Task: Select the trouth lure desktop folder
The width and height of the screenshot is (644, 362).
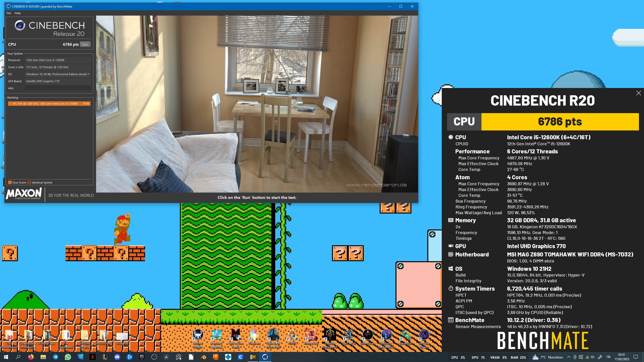Action: (104, 337)
